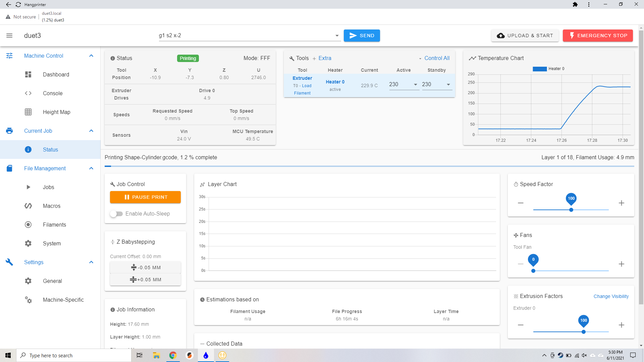This screenshot has width=644, height=362.
Task: Click the Height Map table icon
Action: [x=28, y=112]
